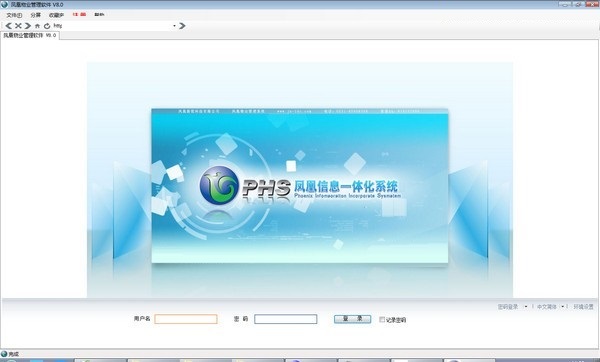This screenshot has width=600, height=362.
Task: Open the home page icon
Action: pos(37,26)
